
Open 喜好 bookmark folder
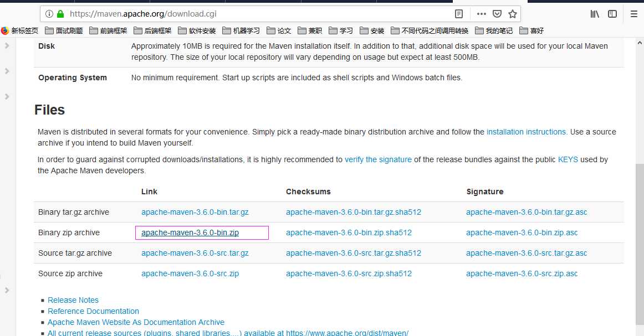tap(531, 31)
